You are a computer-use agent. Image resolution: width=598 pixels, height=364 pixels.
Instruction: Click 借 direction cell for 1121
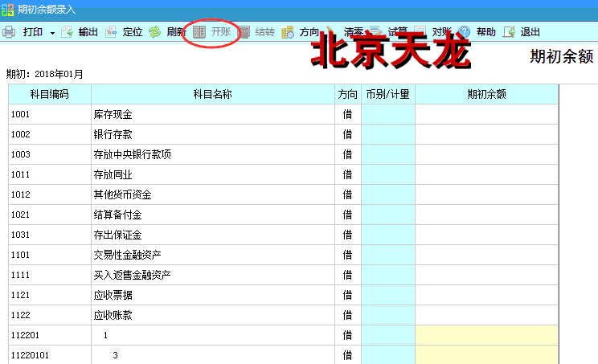point(347,295)
